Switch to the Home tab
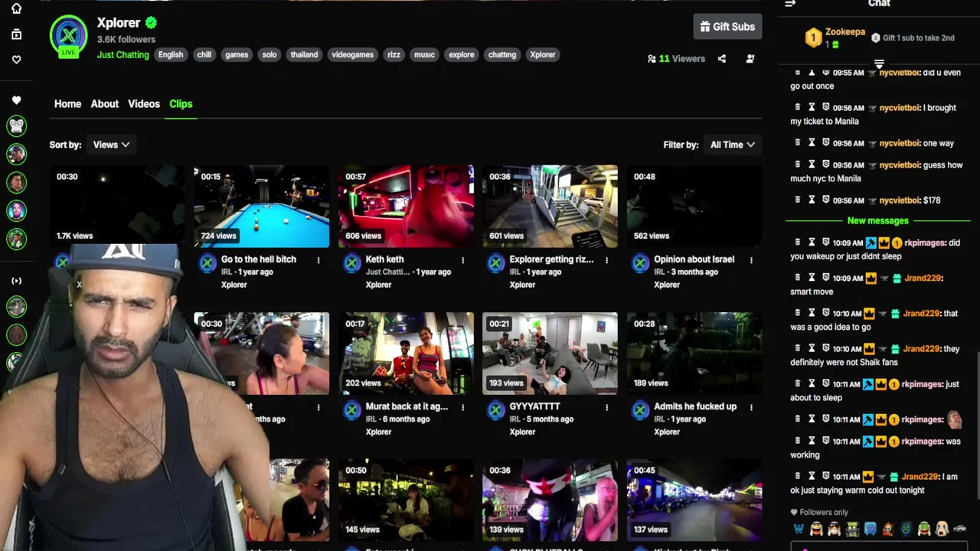980x551 pixels. click(x=67, y=104)
